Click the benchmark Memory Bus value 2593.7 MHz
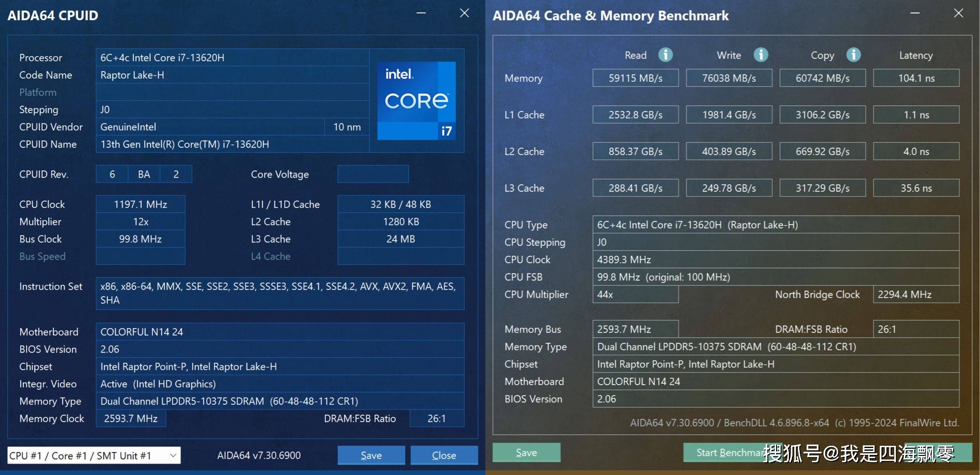Viewport: 980px width, 475px height. tap(636, 329)
